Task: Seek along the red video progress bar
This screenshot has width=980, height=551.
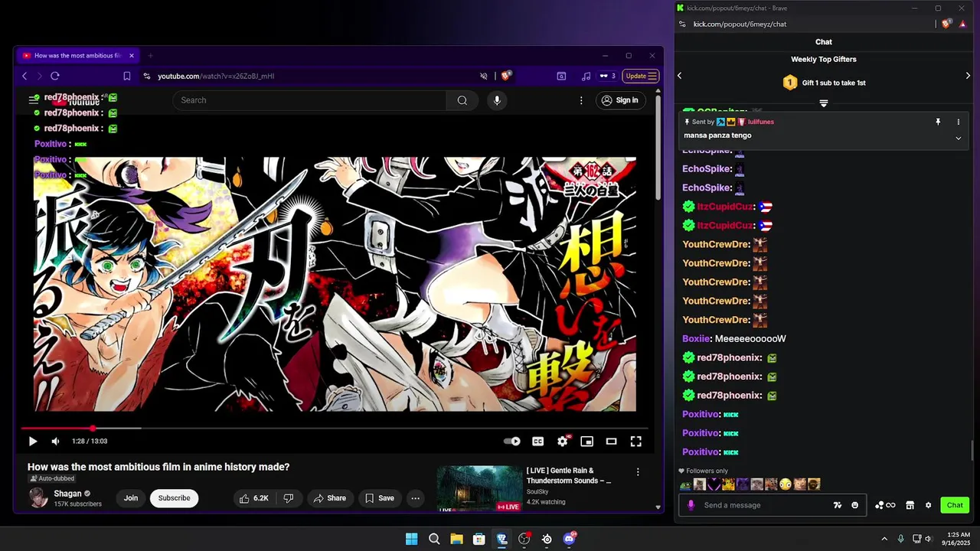Action: point(335,429)
